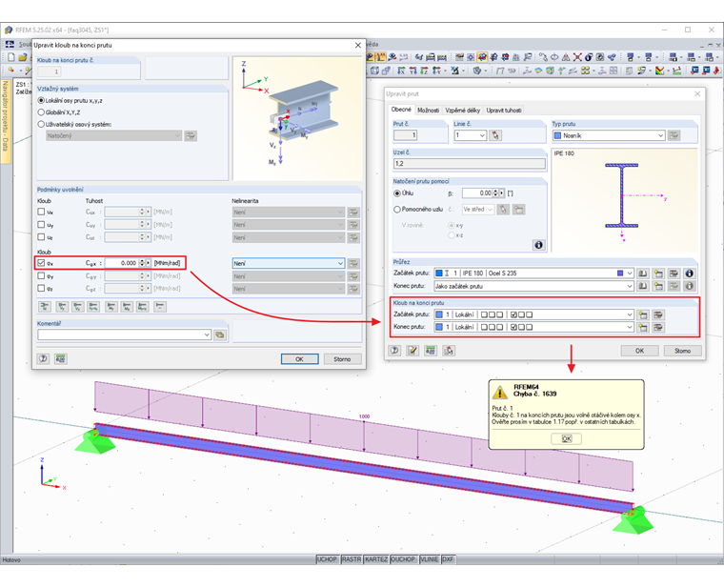Click edit nonlinearity icon for φx row
Viewport: 724px width, 588px height.
pos(353,263)
